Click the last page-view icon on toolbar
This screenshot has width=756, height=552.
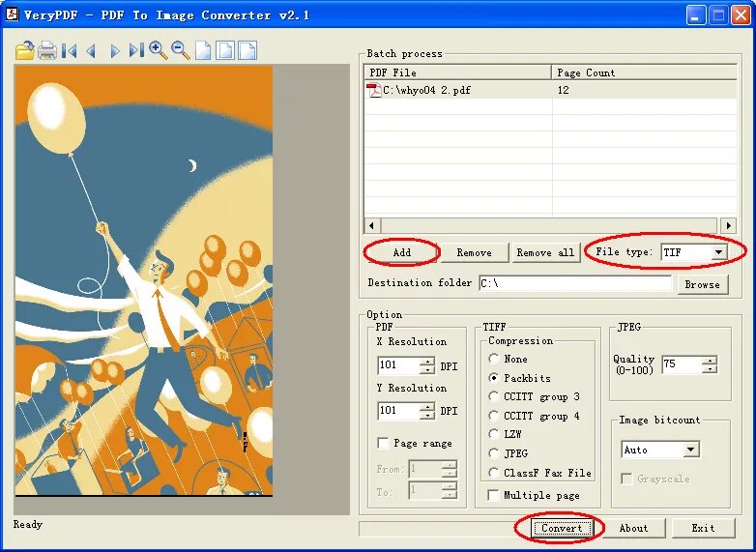[x=247, y=50]
